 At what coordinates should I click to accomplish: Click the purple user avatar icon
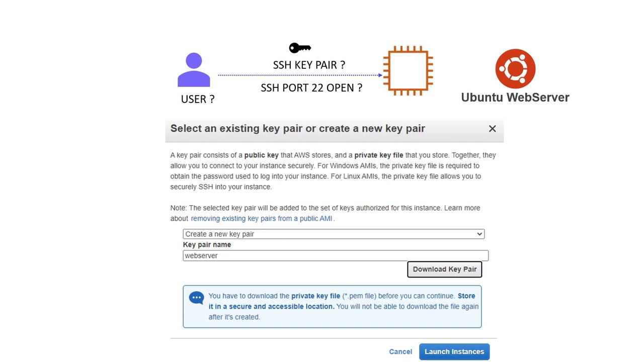[194, 70]
